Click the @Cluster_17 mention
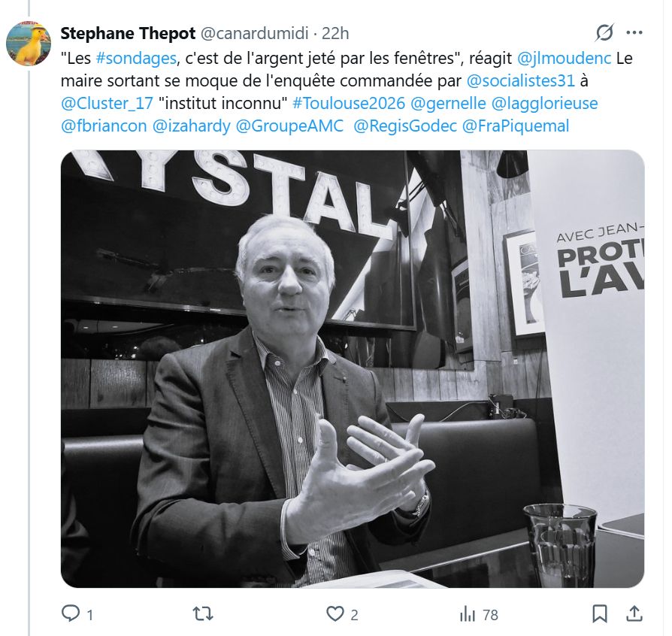Image resolution: width=672 pixels, height=636 pixels. point(107,103)
